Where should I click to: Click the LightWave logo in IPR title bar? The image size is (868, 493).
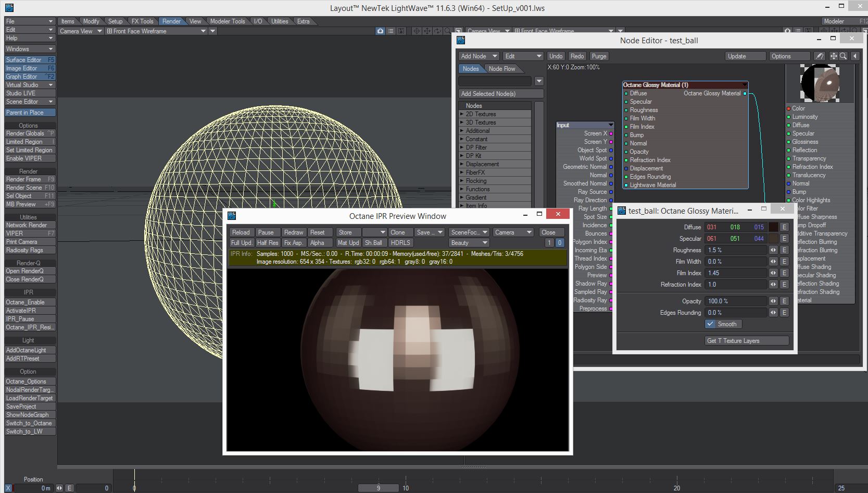click(x=232, y=216)
